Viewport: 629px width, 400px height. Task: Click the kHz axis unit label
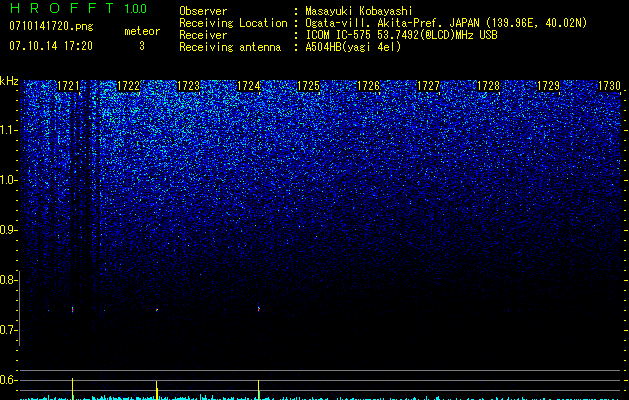click(x=9, y=81)
